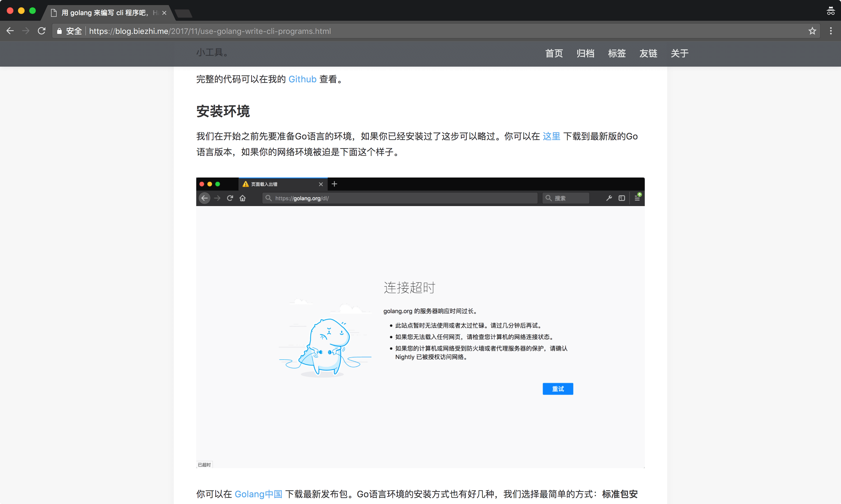Open the 关于 about page
Image resolution: width=841 pixels, height=504 pixels.
(x=680, y=53)
